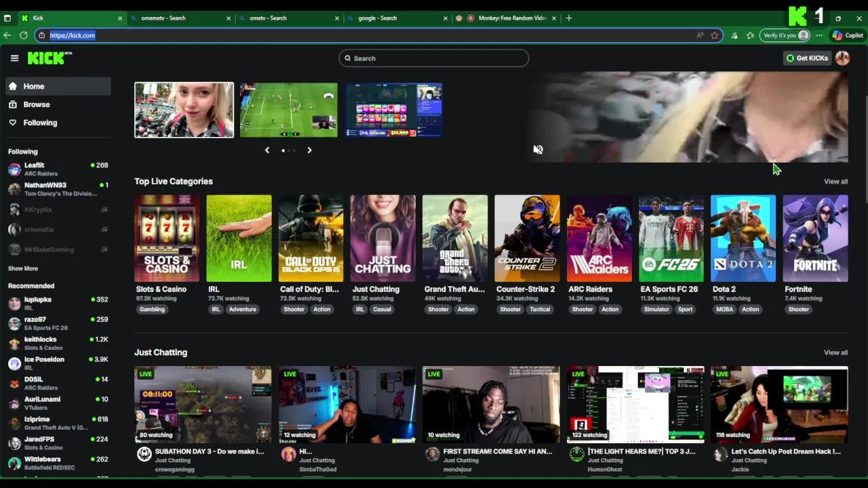Click the MOBA tag under Dota 2
868x488 pixels.
click(x=724, y=309)
